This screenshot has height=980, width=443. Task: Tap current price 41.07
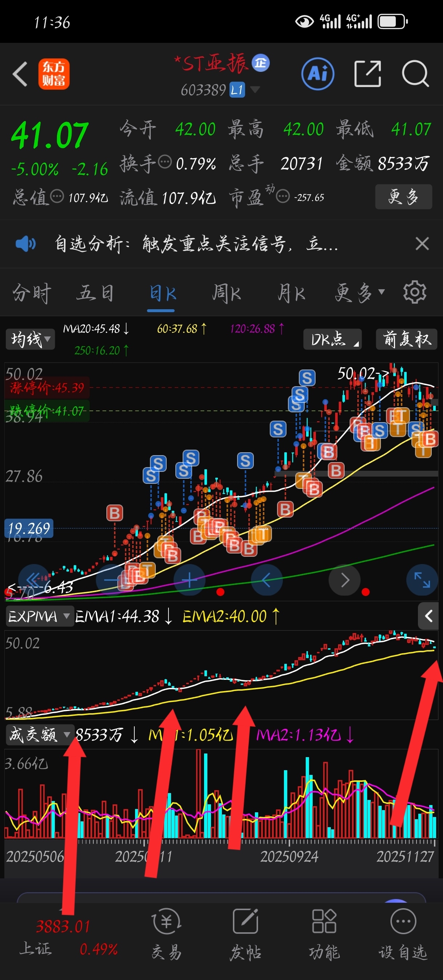[x=50, y=135]
